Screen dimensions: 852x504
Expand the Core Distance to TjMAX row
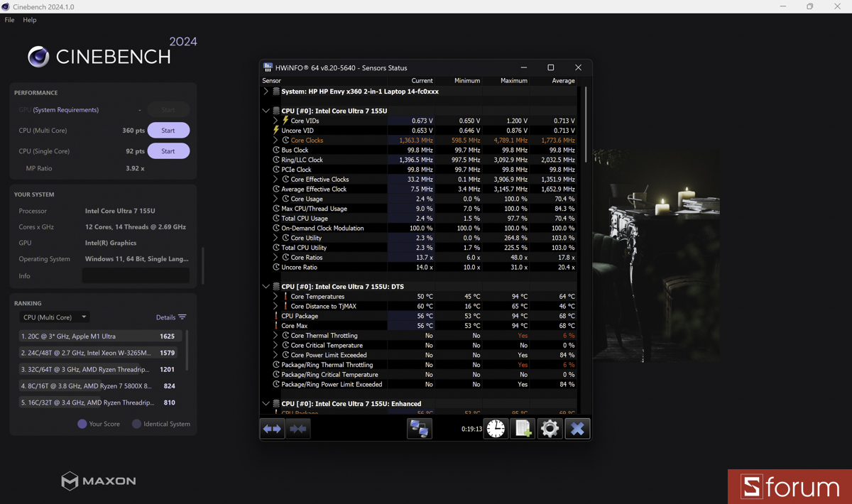tap(275, 307)
